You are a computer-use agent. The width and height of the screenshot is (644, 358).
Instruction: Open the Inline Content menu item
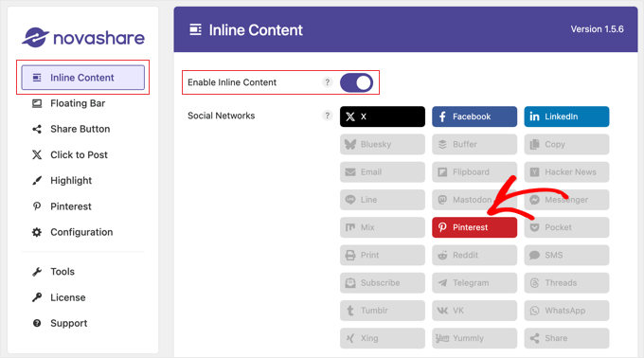pos(83,77)
